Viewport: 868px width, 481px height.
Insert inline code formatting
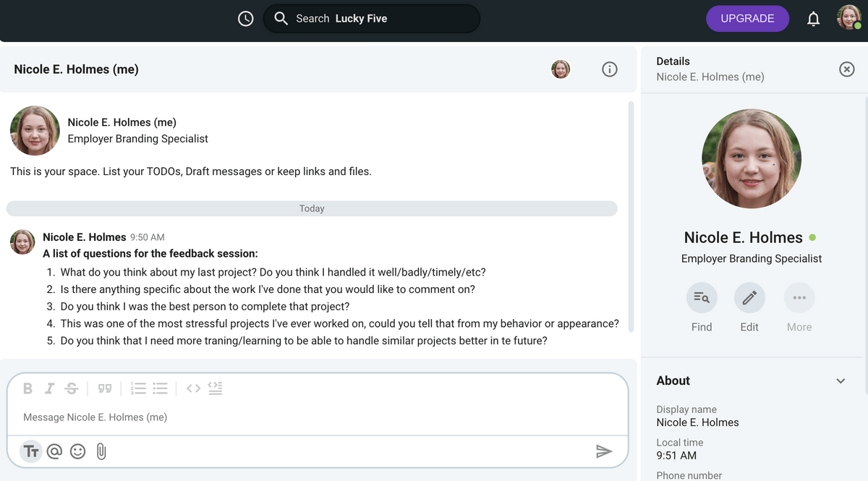pos(192,388)
